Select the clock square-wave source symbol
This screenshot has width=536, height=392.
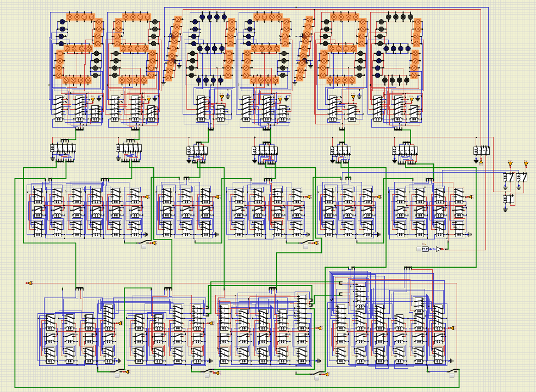[426, 249]
